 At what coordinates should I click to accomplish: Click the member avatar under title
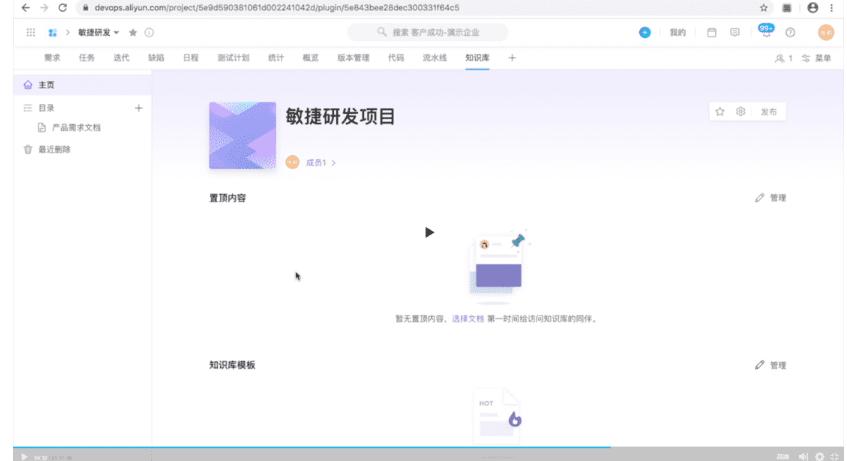(x=292, y=162)
